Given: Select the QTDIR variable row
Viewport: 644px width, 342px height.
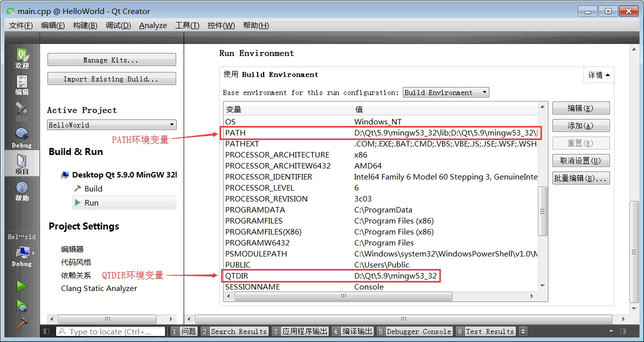Looking at the screenshot, I should [x=380, y=275].
